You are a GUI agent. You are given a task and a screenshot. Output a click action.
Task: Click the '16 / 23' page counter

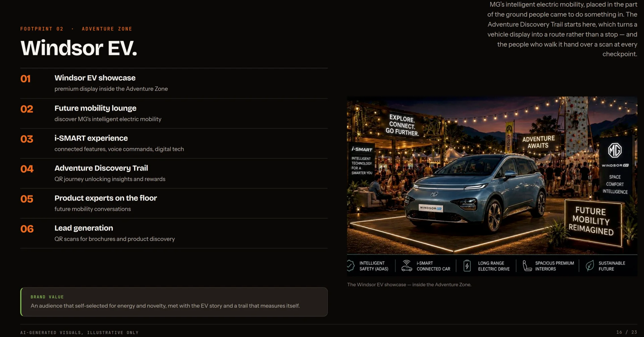[x=627, y=332]
